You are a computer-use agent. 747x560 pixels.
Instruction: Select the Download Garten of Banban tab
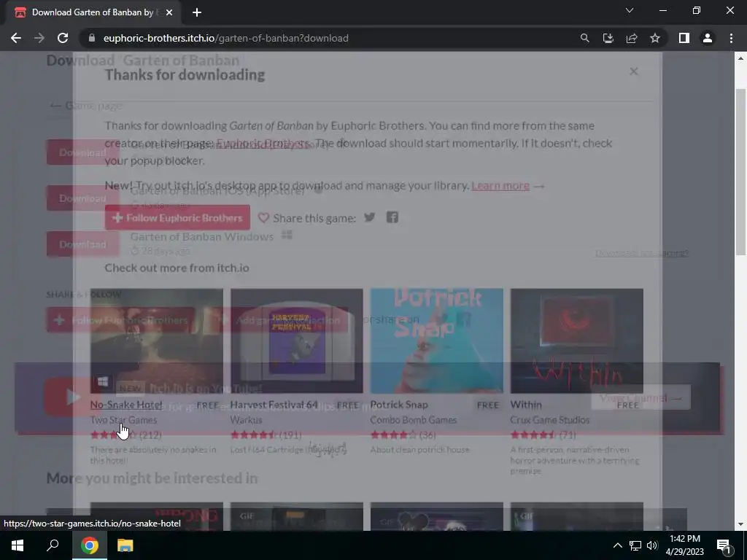91,12
